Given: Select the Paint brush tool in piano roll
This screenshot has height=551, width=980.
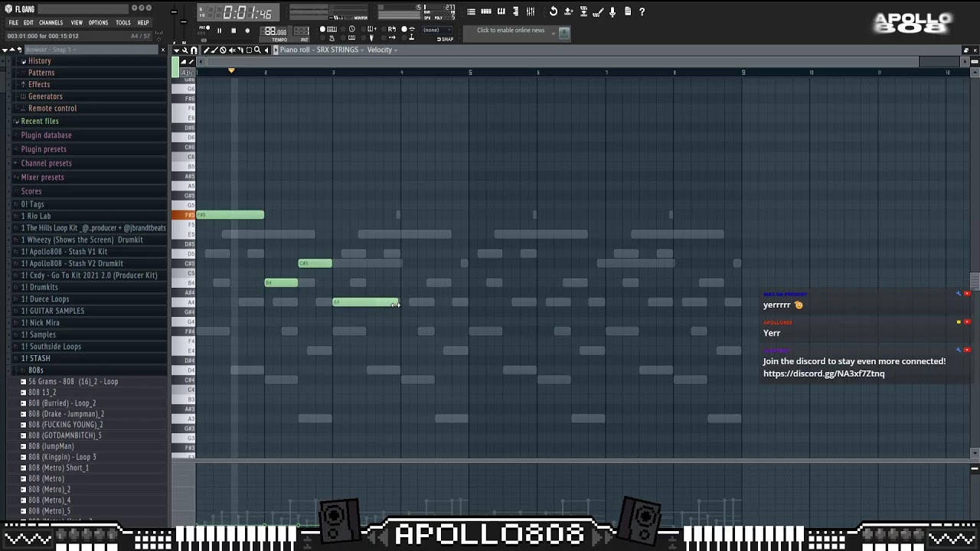Looking at the screenshot, I should pyautogui.click(x=214, y=50).
